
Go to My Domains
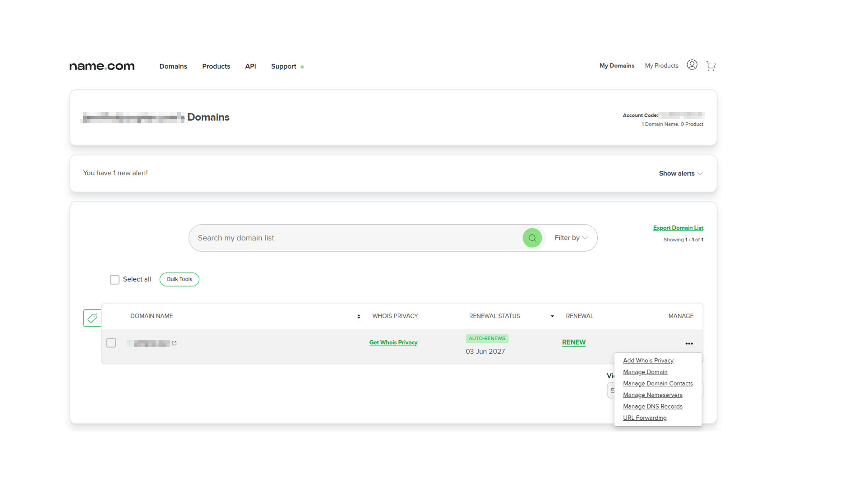(x=617, y=66)
